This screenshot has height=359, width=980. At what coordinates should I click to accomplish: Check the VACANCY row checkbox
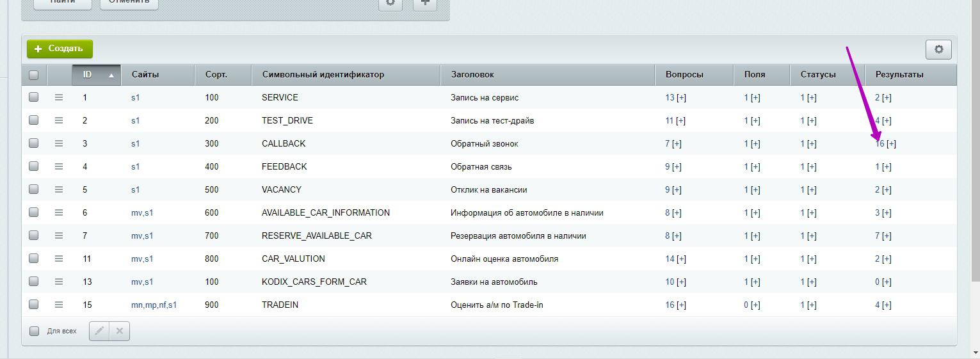tap(34, 189)
